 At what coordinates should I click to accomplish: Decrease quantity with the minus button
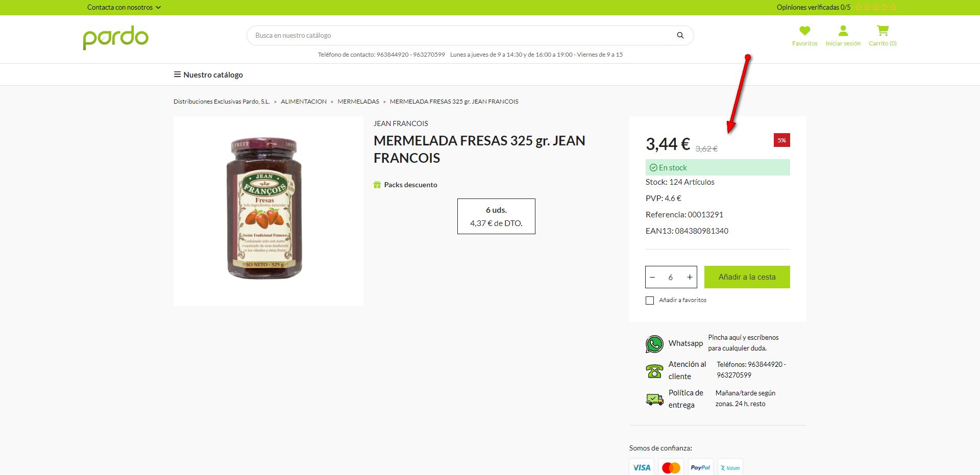[652, 277]
